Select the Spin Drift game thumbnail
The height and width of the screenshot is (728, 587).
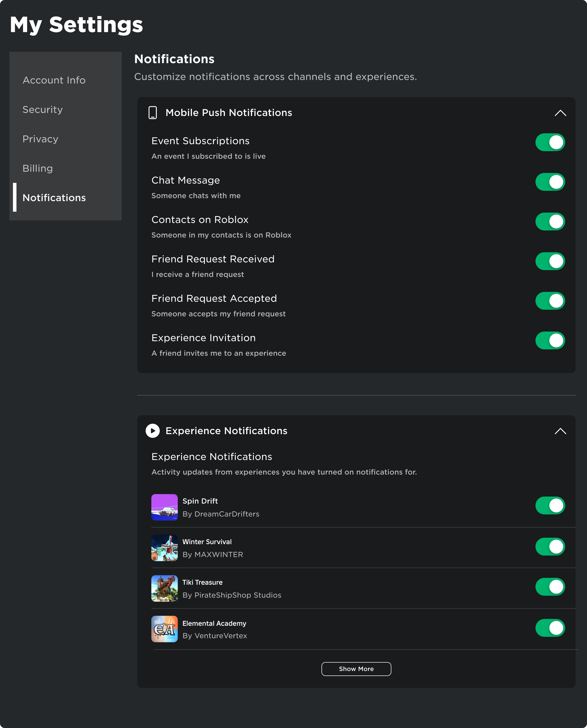point(164,507)
